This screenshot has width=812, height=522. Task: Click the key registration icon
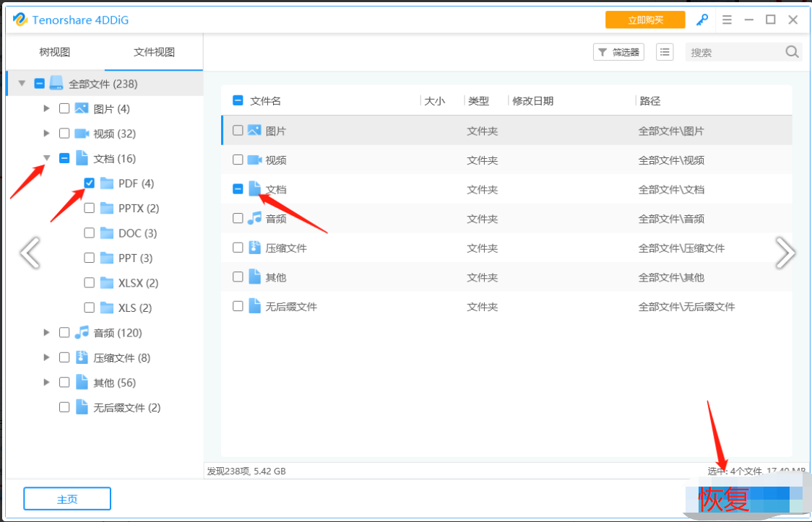pyautogui.click(x=701, y=20)
